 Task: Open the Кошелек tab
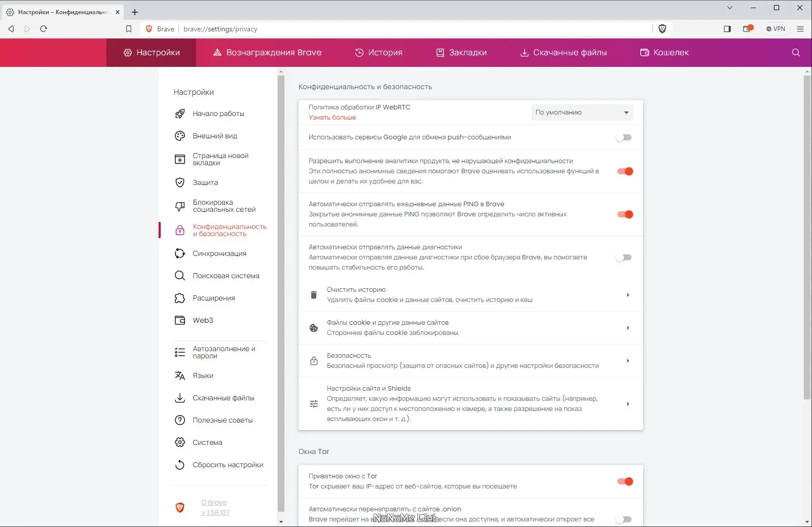click(x=665, y=52)
